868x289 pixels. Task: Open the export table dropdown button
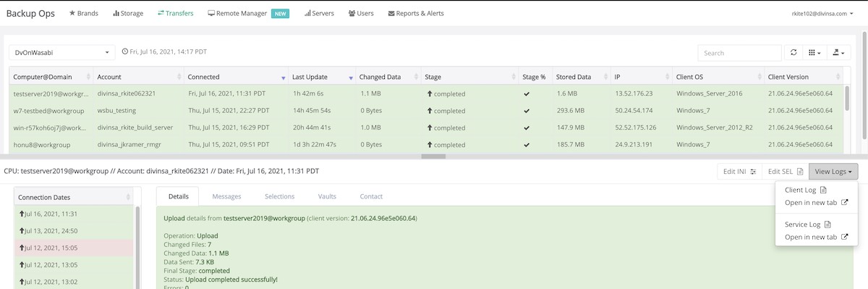tap(838, 52)
